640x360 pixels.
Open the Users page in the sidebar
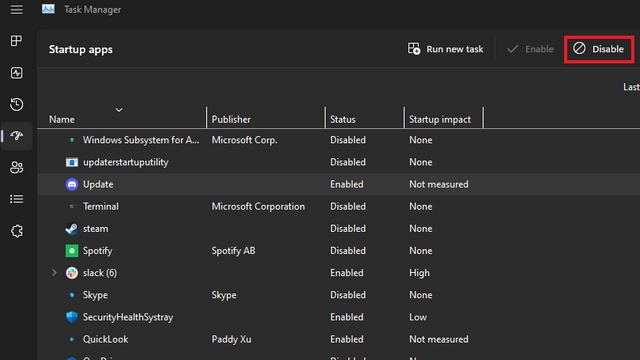click(16, 167)
